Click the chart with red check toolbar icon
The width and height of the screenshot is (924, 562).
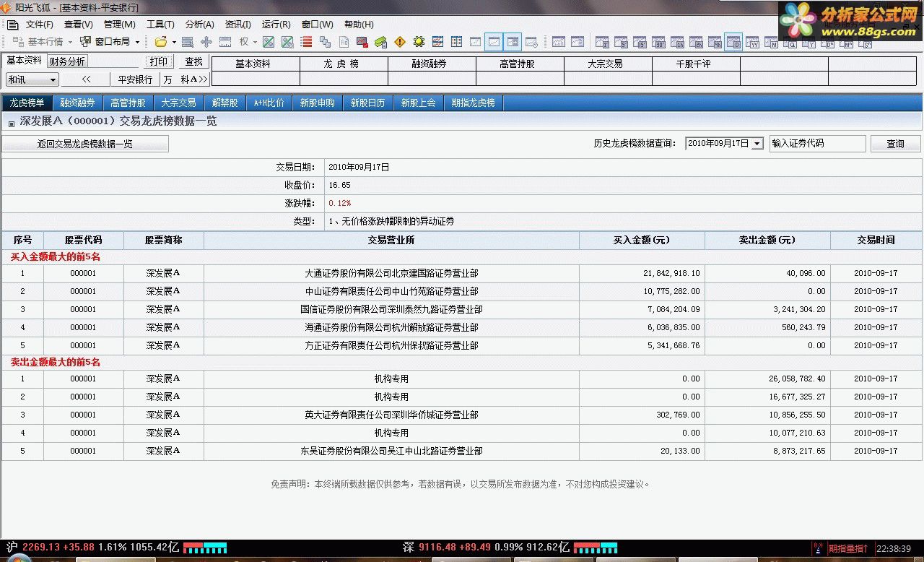(x=362, y=42)
